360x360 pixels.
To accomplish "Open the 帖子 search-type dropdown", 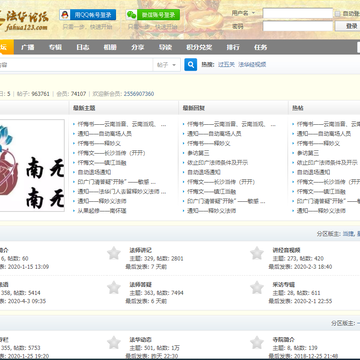I will coord(166,65).
